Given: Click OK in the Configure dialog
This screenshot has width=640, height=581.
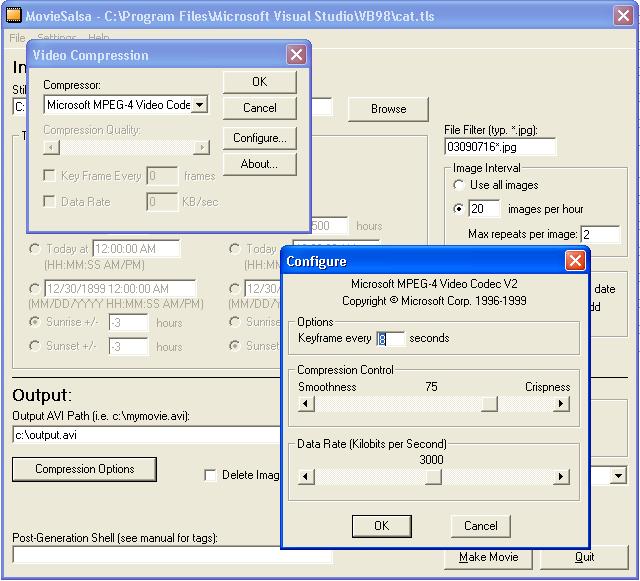Looking at the screenshot, I should pyautogui.click(x=381, y=525).
